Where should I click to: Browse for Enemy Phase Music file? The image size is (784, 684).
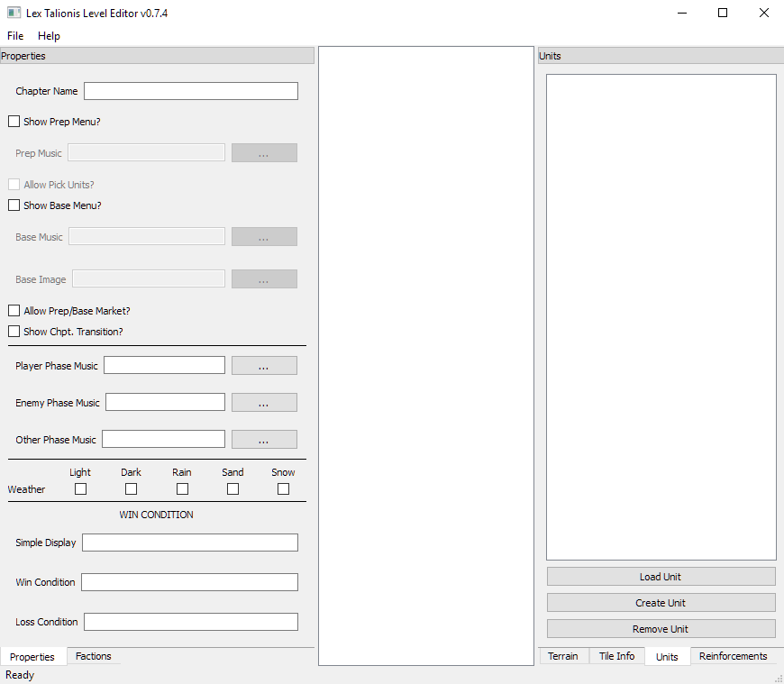click(x=264, y=403)
